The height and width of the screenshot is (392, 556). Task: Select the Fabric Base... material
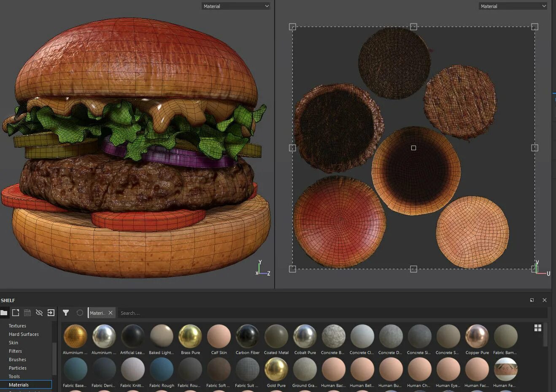point(76,369)
